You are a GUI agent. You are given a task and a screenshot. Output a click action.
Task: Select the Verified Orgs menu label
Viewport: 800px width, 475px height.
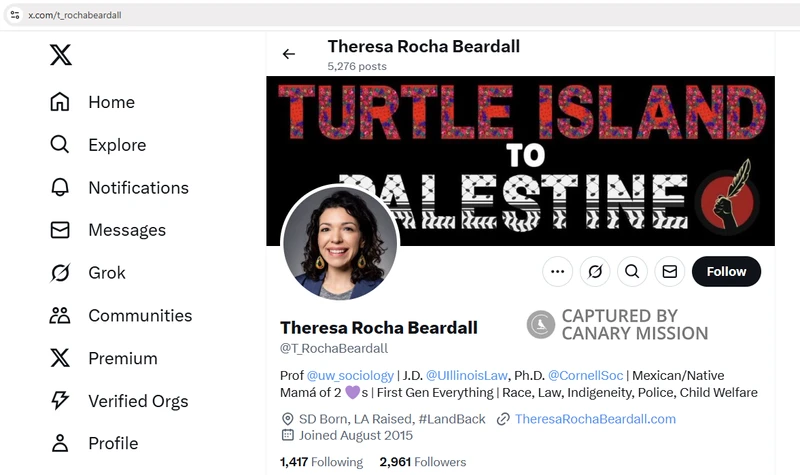point(138,401)
